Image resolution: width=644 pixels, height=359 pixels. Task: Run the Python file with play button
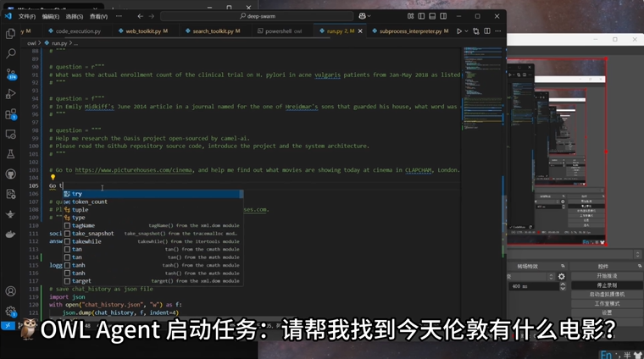point(459,31)
